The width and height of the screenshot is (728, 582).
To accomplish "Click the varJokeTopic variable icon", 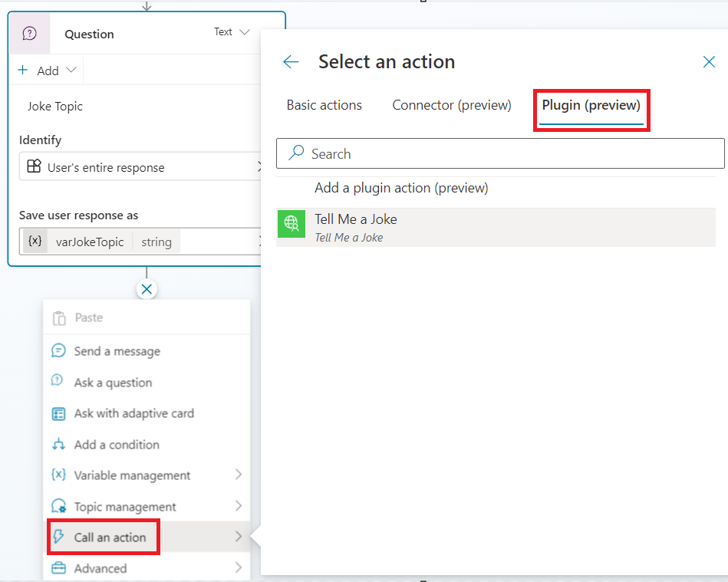I will pos(35,242).
